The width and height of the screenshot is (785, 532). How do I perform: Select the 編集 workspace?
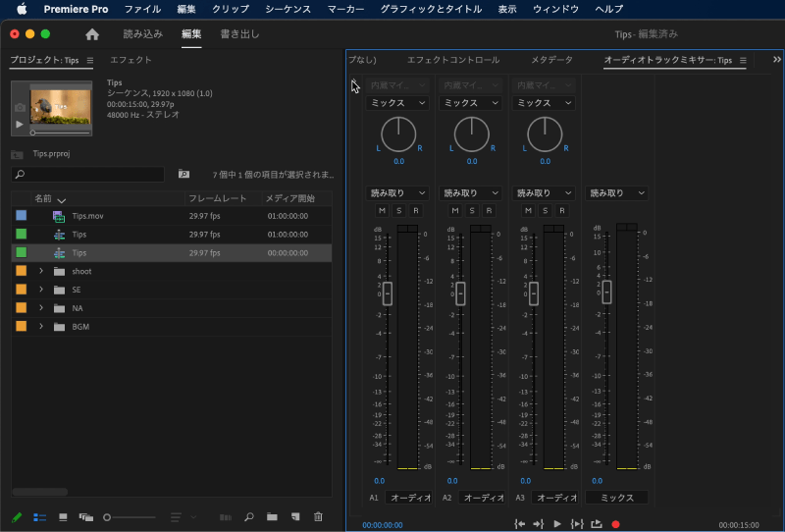(x=191, y=34)
